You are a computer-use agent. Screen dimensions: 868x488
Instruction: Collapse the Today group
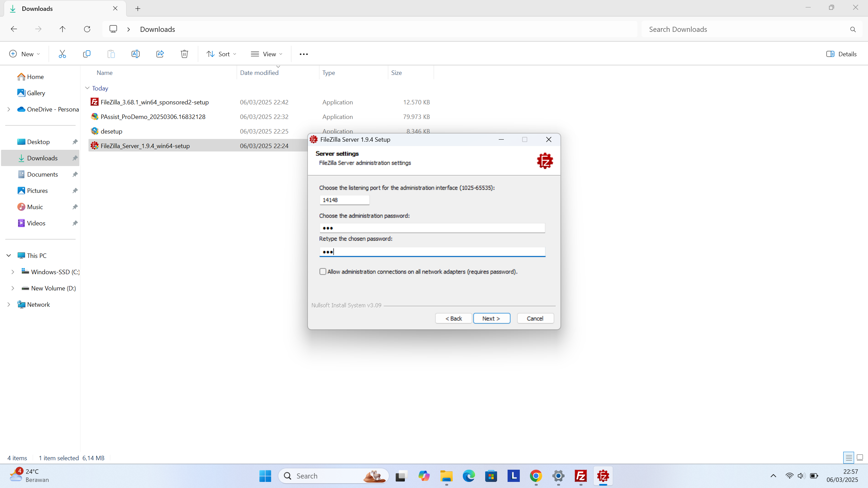point(87,88)
